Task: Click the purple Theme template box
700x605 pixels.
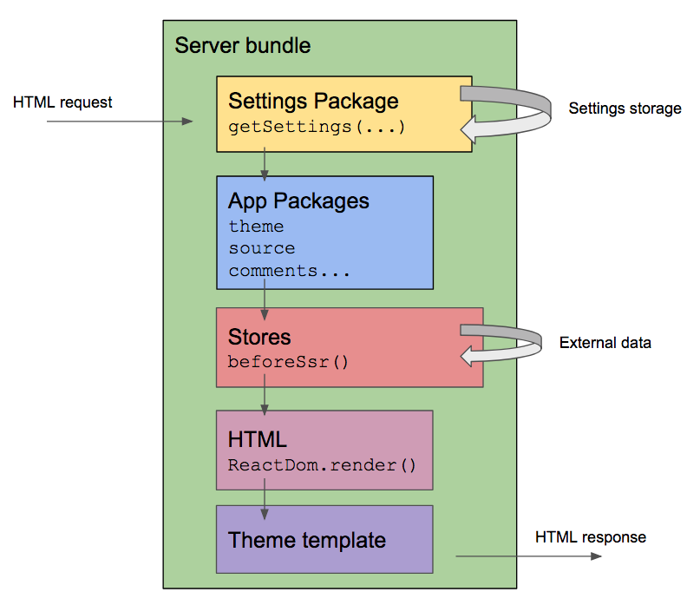Action: (324, 540)
